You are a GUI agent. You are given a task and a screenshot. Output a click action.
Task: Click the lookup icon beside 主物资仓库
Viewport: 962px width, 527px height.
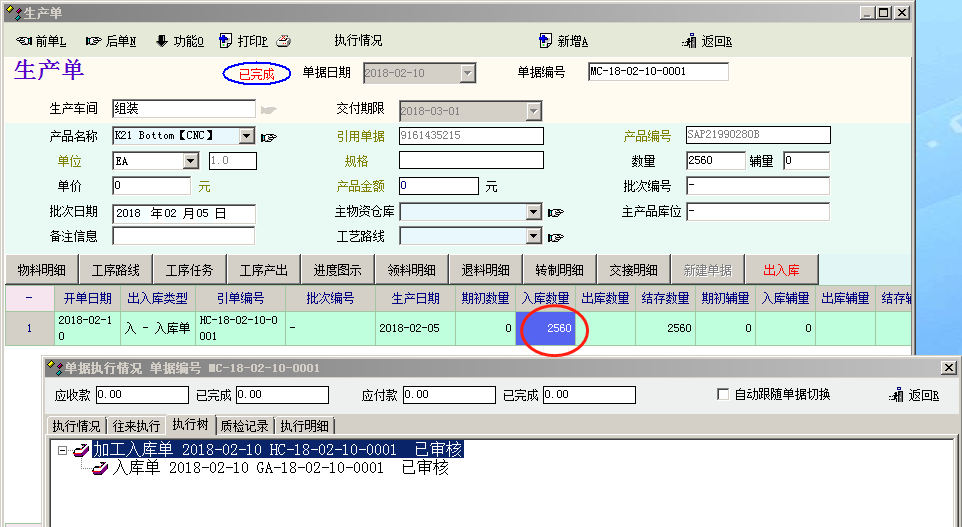point(556,212)
